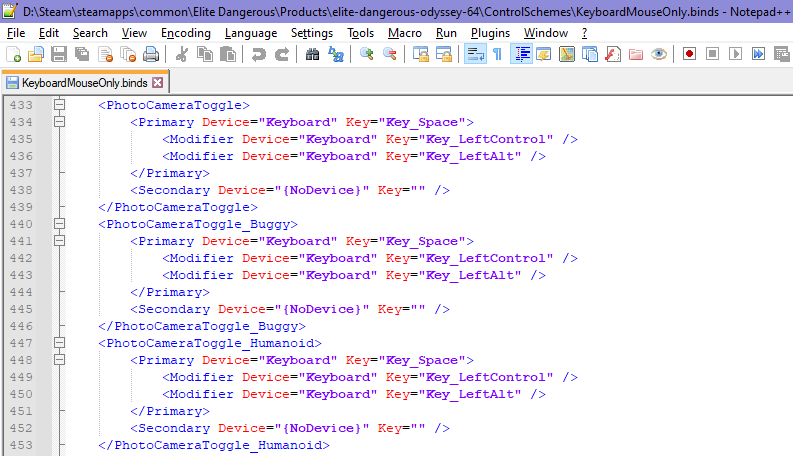Start macro recording with the red Record button
Image resolution: width=793 pixels, height=456 pixels.
click(x=689, y=54)
